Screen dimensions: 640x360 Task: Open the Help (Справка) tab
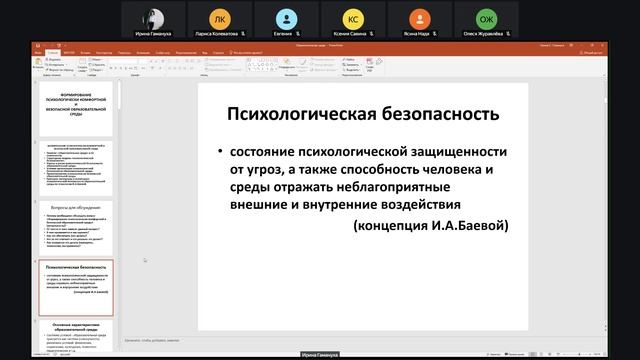(x=218, y=53)
